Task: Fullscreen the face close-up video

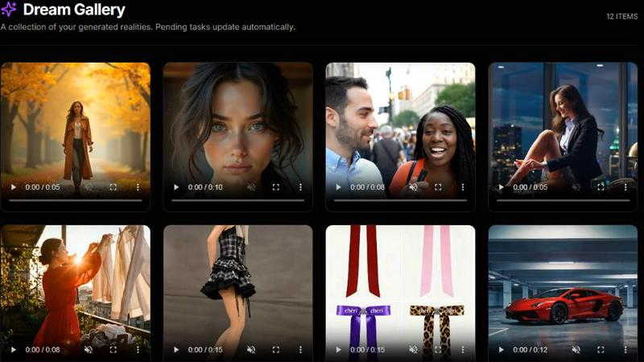Action: pos(275,187)
